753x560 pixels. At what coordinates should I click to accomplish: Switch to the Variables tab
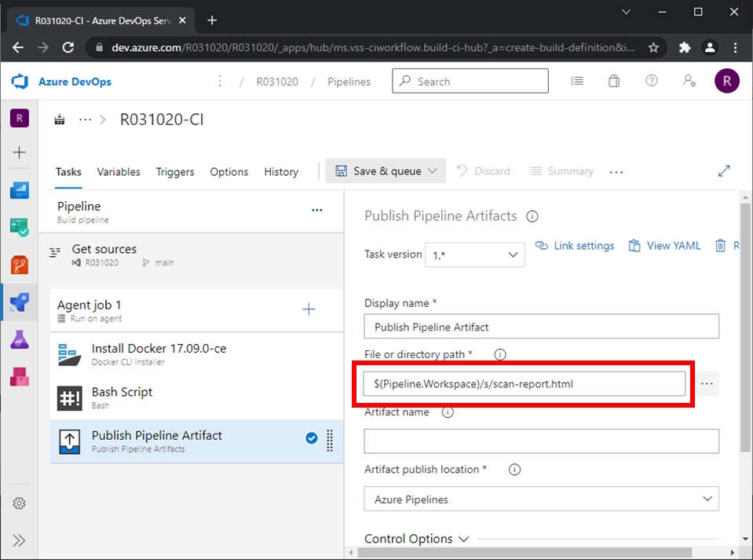click(x=119, y=172)
